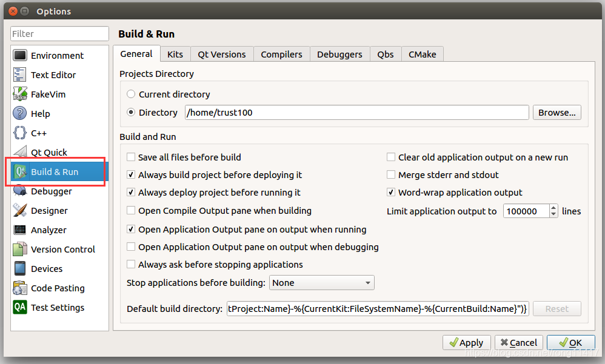Click Browse to choose a projects directory
The width and height of the screenshot is (605, 364).
[x=557, y=112]
